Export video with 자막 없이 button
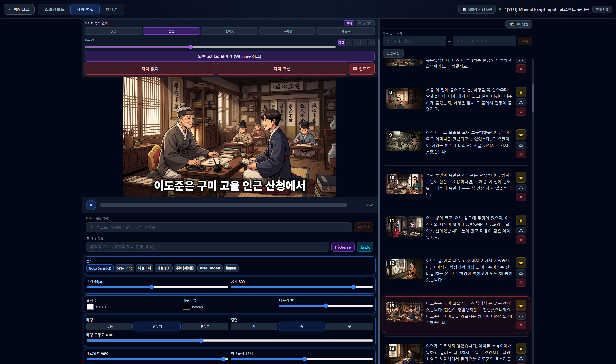This screenshot has width=616, height=364. point(150,69)
